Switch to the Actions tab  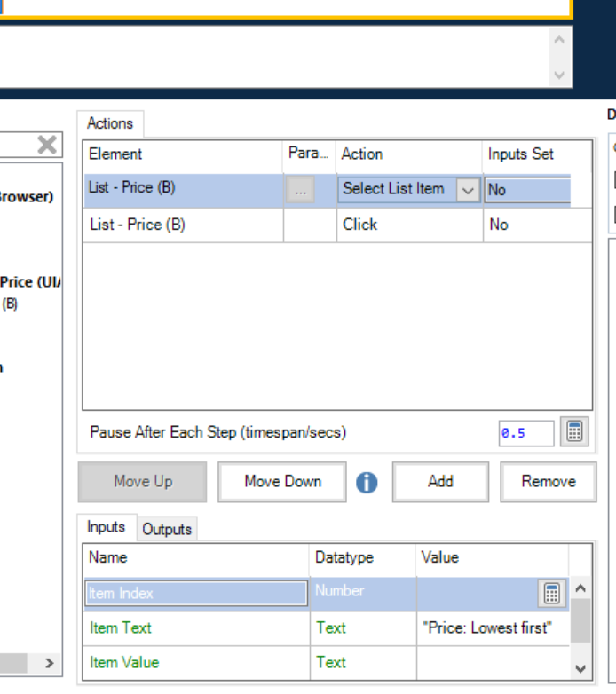tap(110, 123)
